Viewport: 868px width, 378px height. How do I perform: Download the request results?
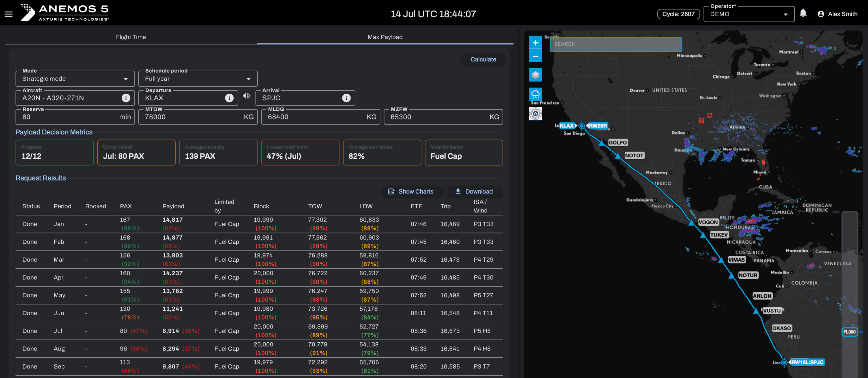475,191
